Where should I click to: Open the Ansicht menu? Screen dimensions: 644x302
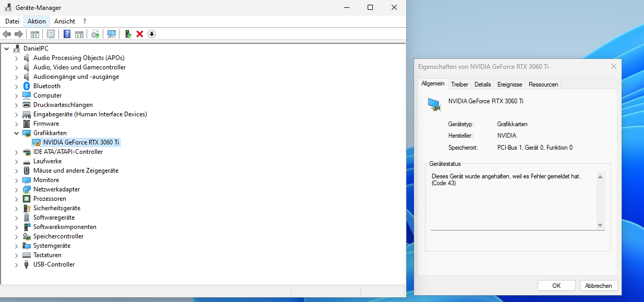point(65,21)
